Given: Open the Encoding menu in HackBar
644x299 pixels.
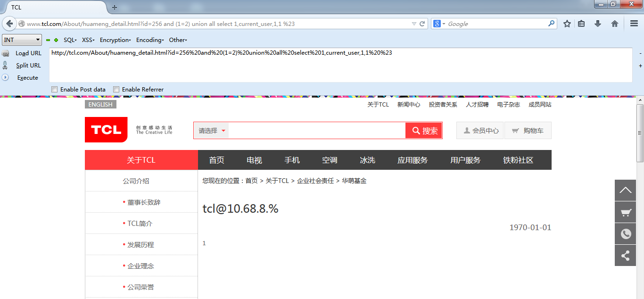Looking at the screenshot, I should pyautogui.click(x=150, y=40).
